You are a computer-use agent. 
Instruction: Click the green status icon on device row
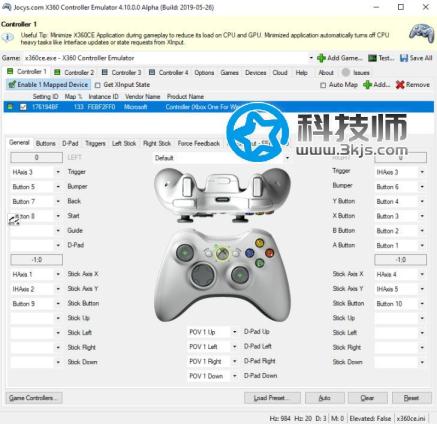pyautogui.click(x=10, y=107)
